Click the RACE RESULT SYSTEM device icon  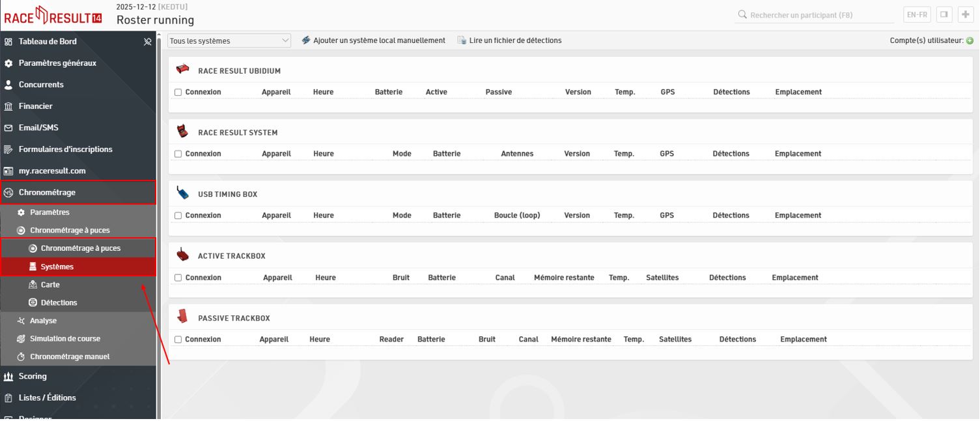[183, 132]
